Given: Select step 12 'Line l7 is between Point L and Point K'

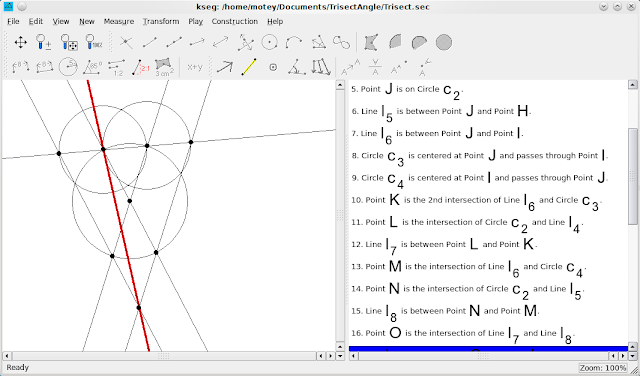Looking at the screenshot, I should [x=444, y=246].
